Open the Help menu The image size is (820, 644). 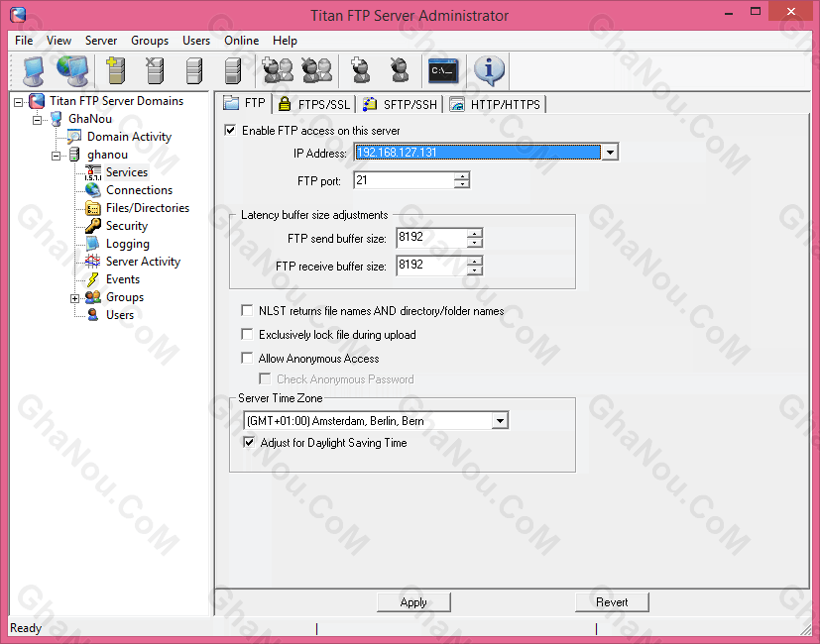(285, 41)
